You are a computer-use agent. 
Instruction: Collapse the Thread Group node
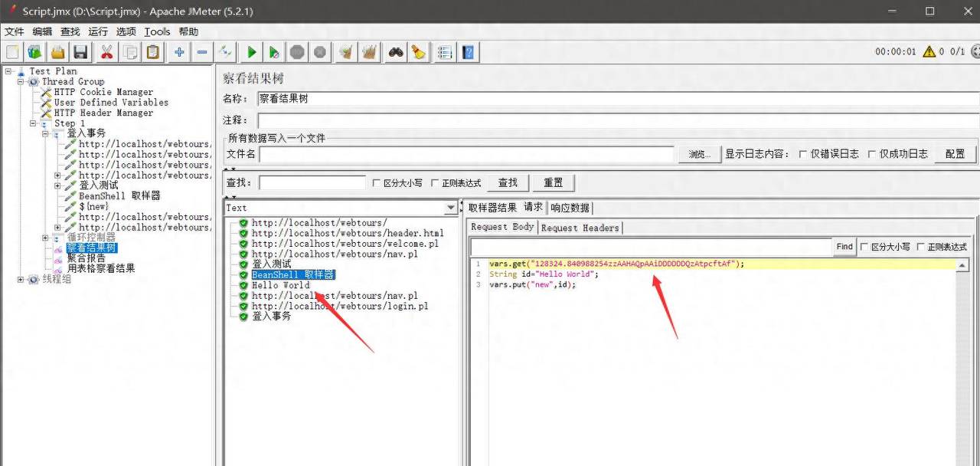tap(21, 82)
